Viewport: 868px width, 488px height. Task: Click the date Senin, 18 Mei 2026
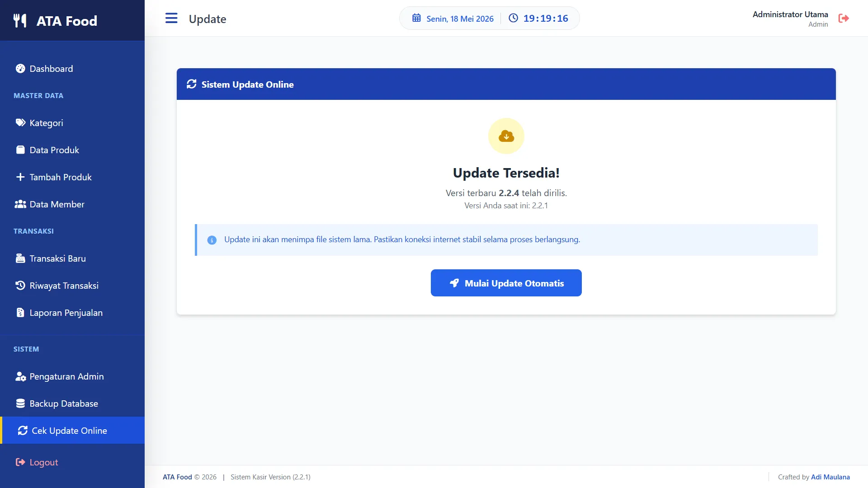(x=460, y=19)
